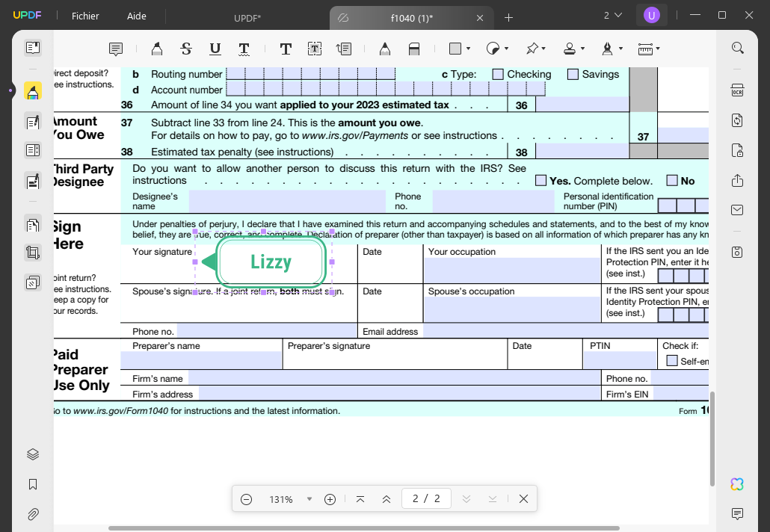Open the Save as other disk icon
The width and height of the screenshot is (770, 532).
coord(737,253)
